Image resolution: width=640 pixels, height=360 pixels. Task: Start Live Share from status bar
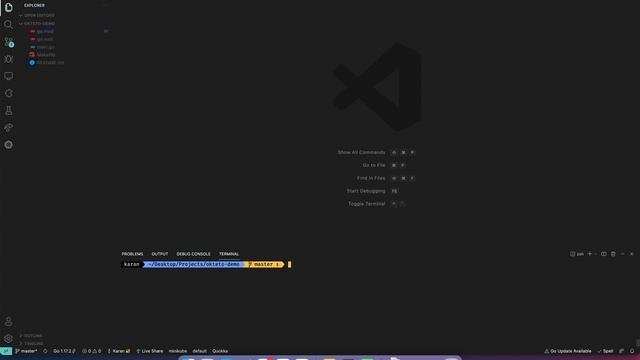150,351
